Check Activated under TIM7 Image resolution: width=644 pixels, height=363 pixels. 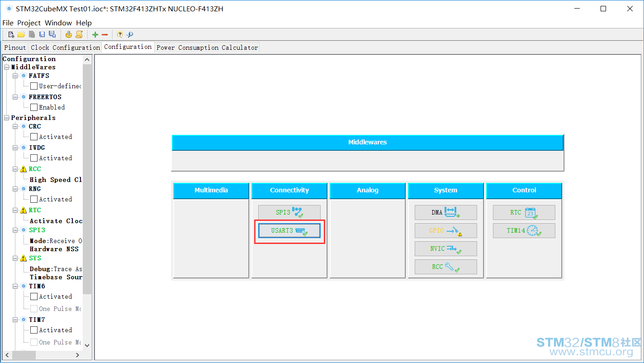tap(34, 330)
